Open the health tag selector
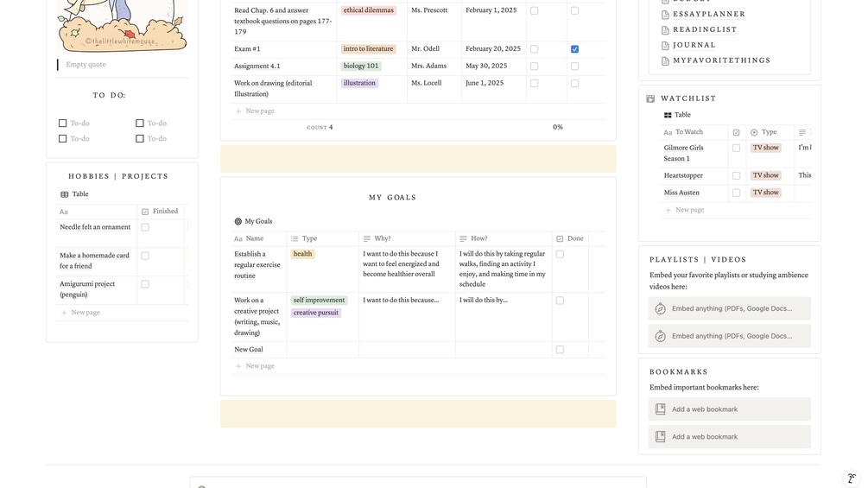Screen dimensions: 868x488 pyautogui.click(x=302, y=255)
